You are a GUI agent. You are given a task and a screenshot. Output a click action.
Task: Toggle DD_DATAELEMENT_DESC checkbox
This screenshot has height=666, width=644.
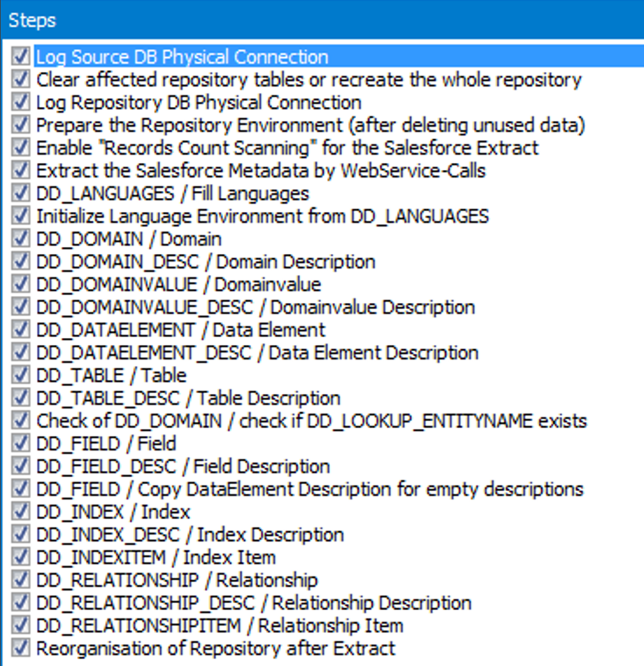pyautogui.click(x=20, y=353)
